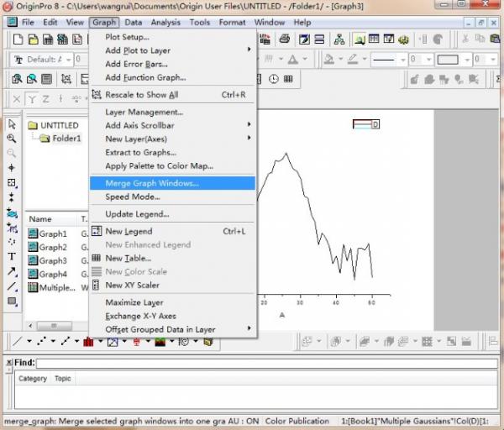504x430 pixels.
Task: Click the New Folder toolbar icon
Action: coord(33,39)
